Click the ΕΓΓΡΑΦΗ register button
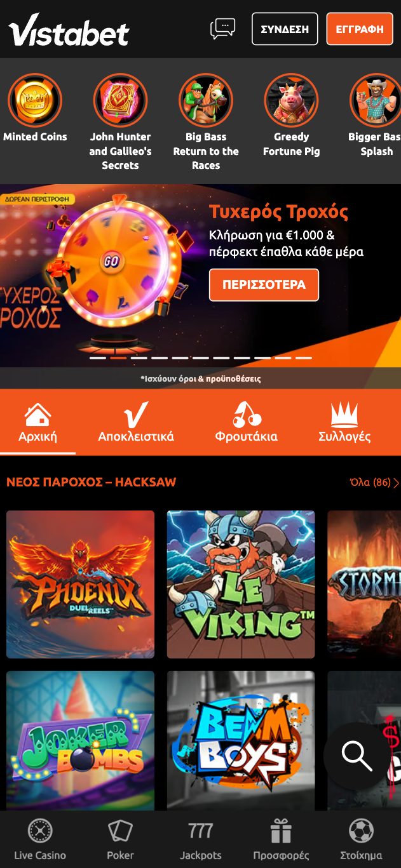The image size is (401, 868). (x=360, y=29)
